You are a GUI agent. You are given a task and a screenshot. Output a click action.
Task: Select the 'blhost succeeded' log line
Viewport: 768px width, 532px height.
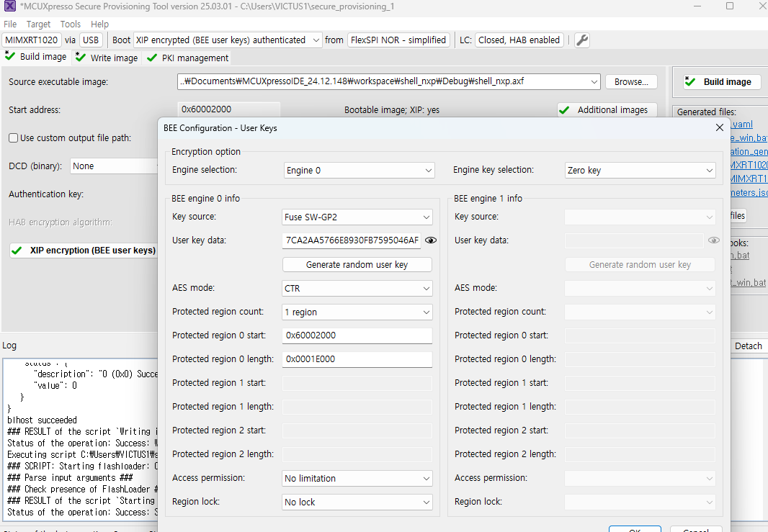tap(42, 420)
